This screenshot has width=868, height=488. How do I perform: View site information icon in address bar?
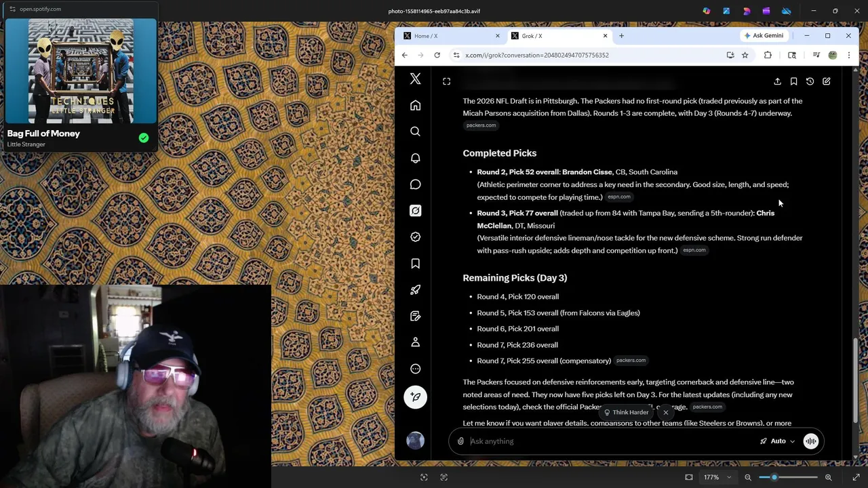(456, 55)
